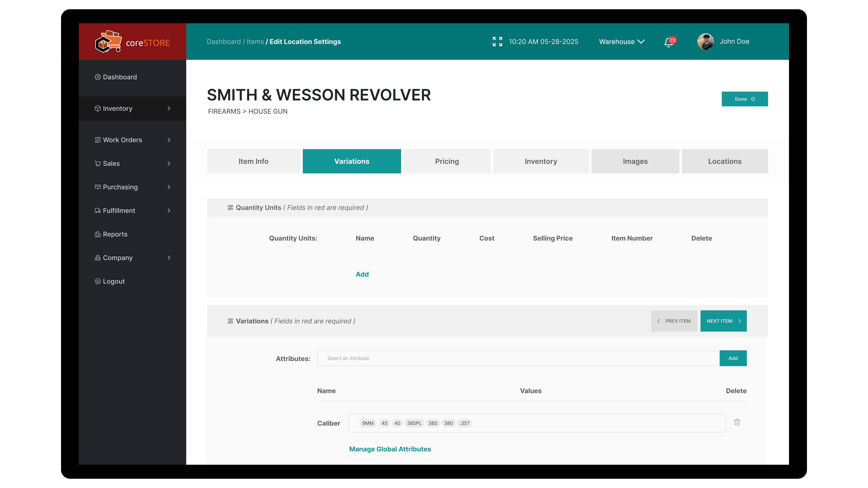Click the teal Add attribute button

pyautogui.click(x=733, y=358)
